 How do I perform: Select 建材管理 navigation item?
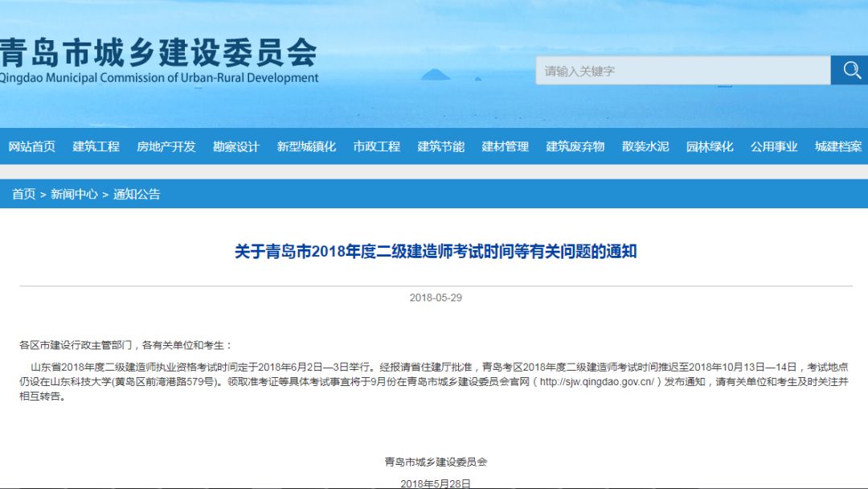click(505, 146)
